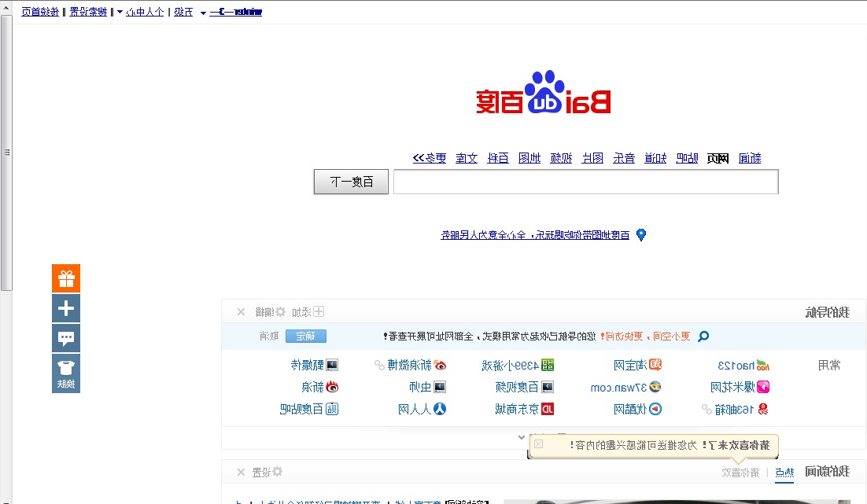Open the 搜索设置 link
This screenshot has width=867, height=504.
(88, 12)
